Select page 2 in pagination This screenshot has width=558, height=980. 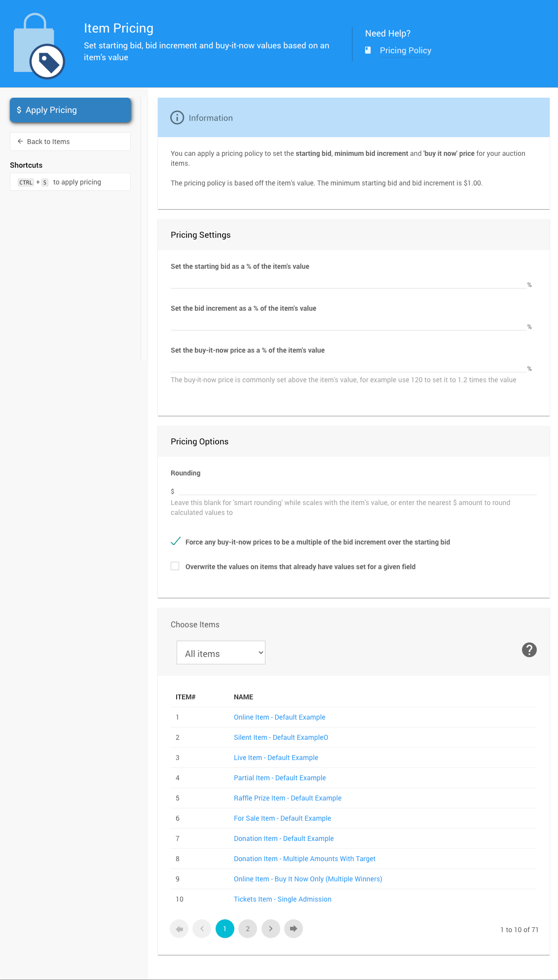coord(248,929)
